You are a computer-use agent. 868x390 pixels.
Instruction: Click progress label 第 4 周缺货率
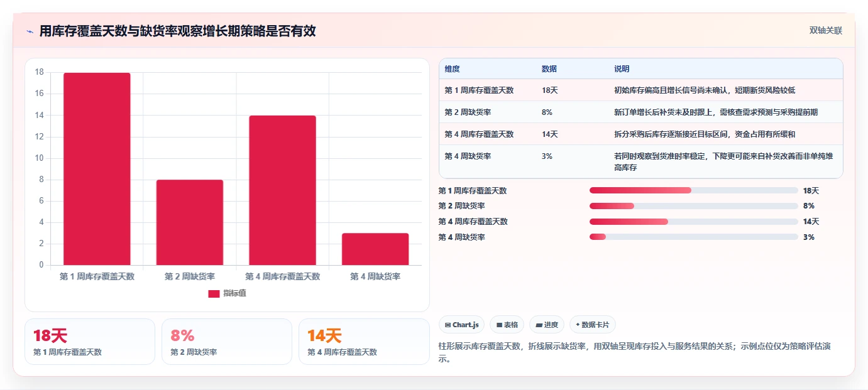point(462,237)
